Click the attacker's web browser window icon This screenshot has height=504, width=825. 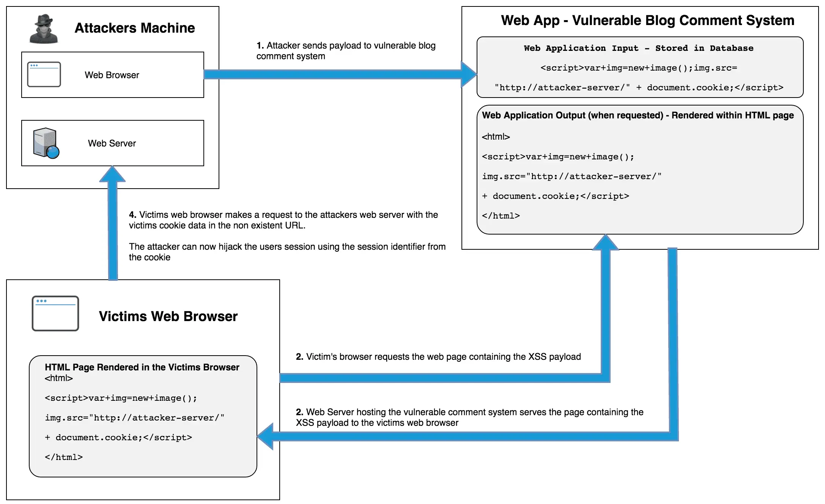coord(44,74)
